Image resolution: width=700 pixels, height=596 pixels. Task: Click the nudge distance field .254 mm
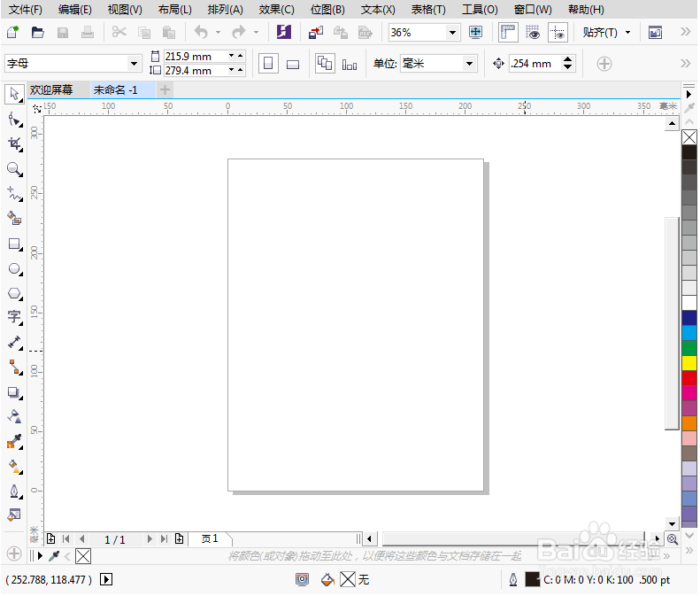[x=535, y=64]
